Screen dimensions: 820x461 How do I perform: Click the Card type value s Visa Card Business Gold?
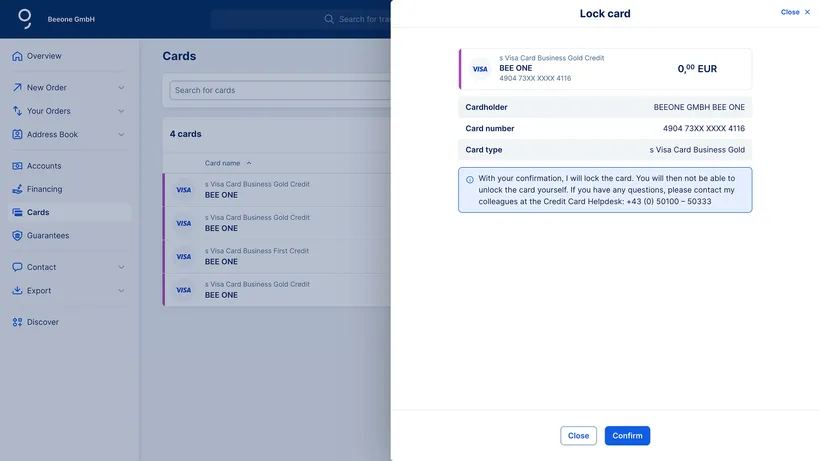[697, 149]
